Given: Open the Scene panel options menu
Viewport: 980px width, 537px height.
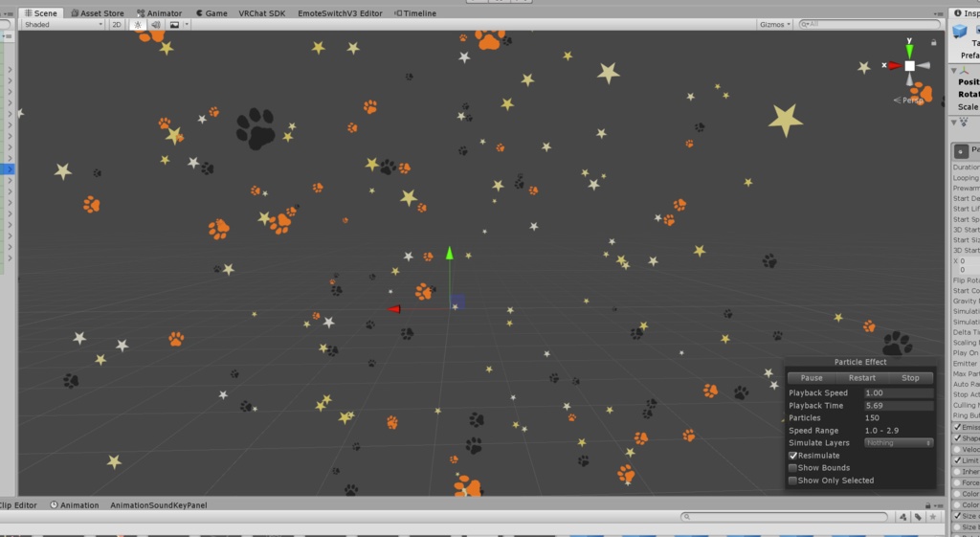Looking at the screenshot, I should click(x=938, y=13).
